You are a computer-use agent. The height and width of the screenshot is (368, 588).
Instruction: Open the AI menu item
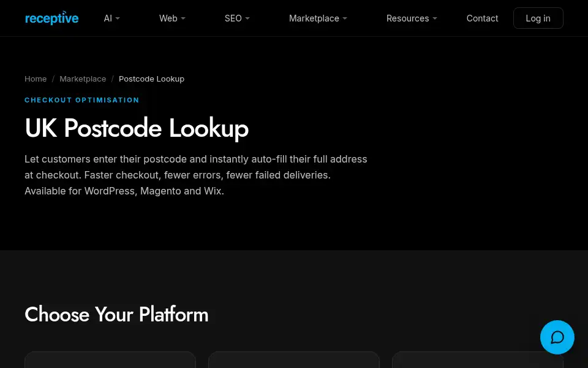click(108, 18)
